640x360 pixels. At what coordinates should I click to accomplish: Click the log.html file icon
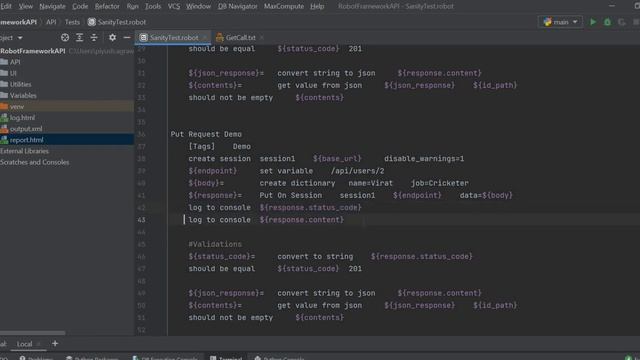coord(4,118)
